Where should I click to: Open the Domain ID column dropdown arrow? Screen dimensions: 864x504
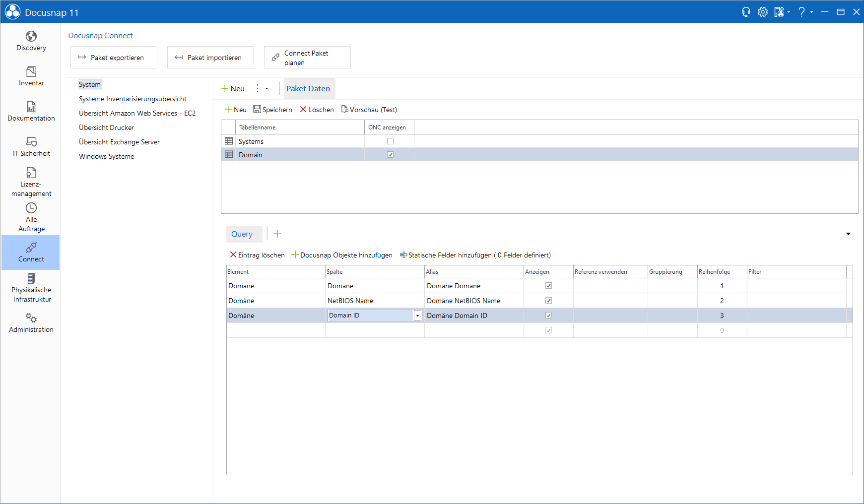click(x=417, y=315)
